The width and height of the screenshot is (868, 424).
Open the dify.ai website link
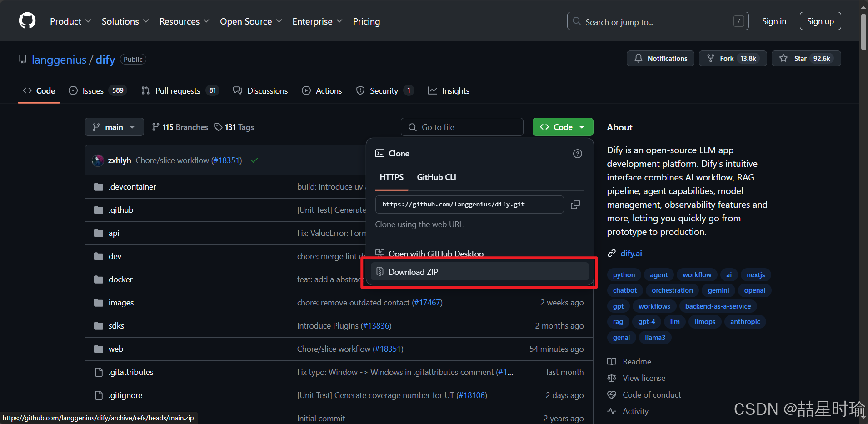point(631,254)
